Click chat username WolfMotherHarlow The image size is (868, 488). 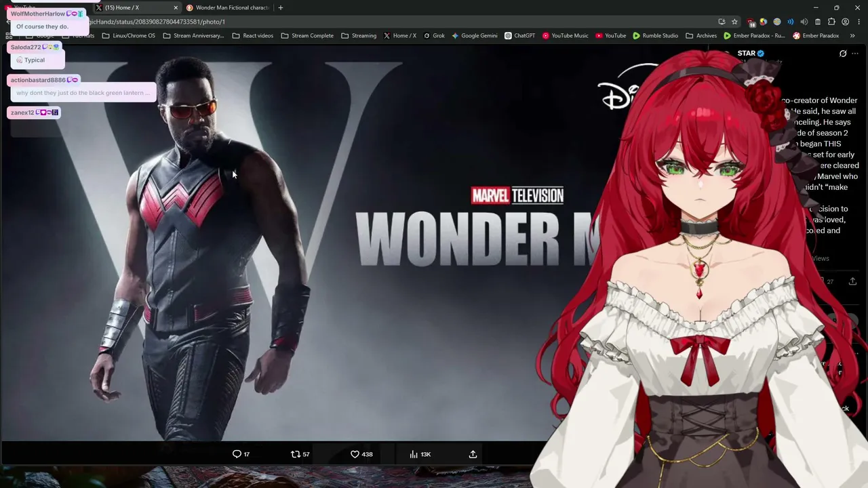38,14
